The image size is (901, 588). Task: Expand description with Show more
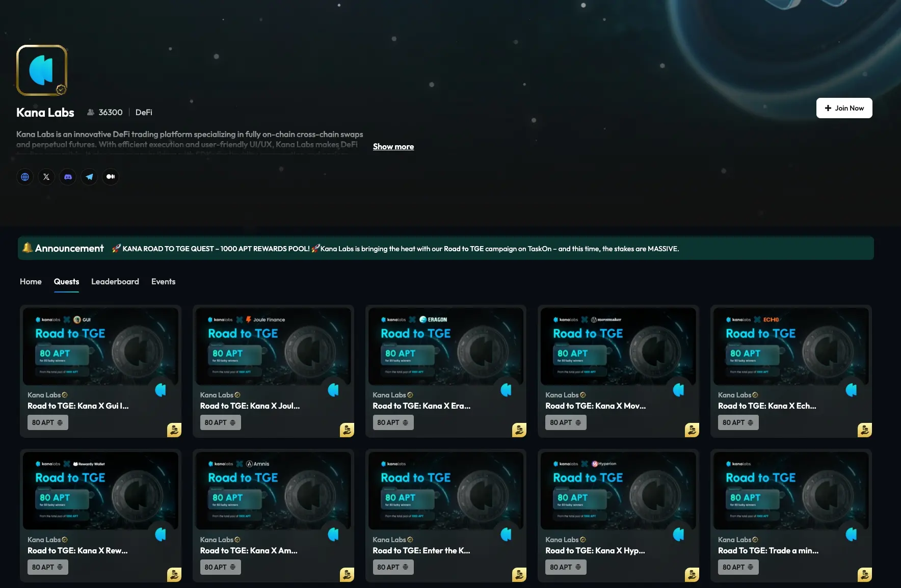pos(393,147)
